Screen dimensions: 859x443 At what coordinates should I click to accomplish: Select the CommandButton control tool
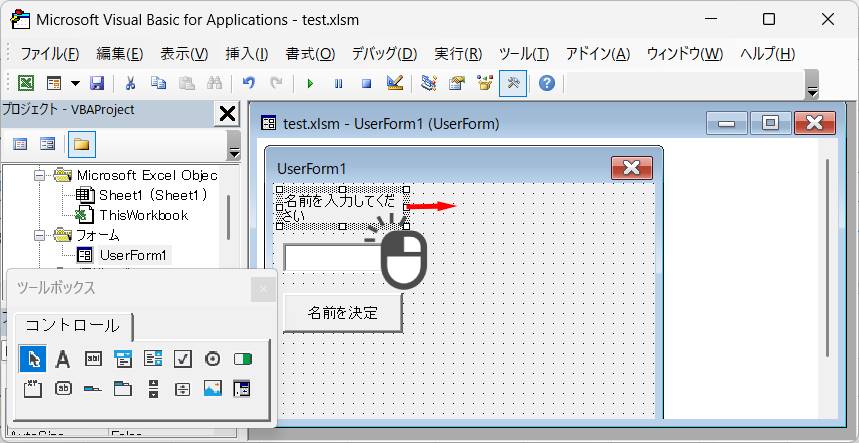[64, 389]
